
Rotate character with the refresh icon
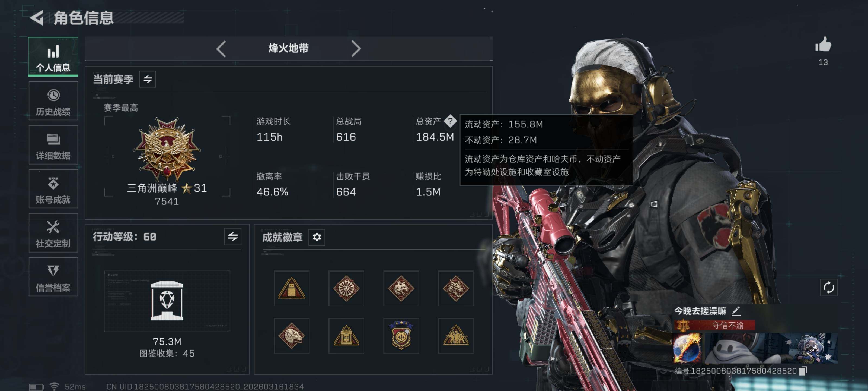click(829, 288)
